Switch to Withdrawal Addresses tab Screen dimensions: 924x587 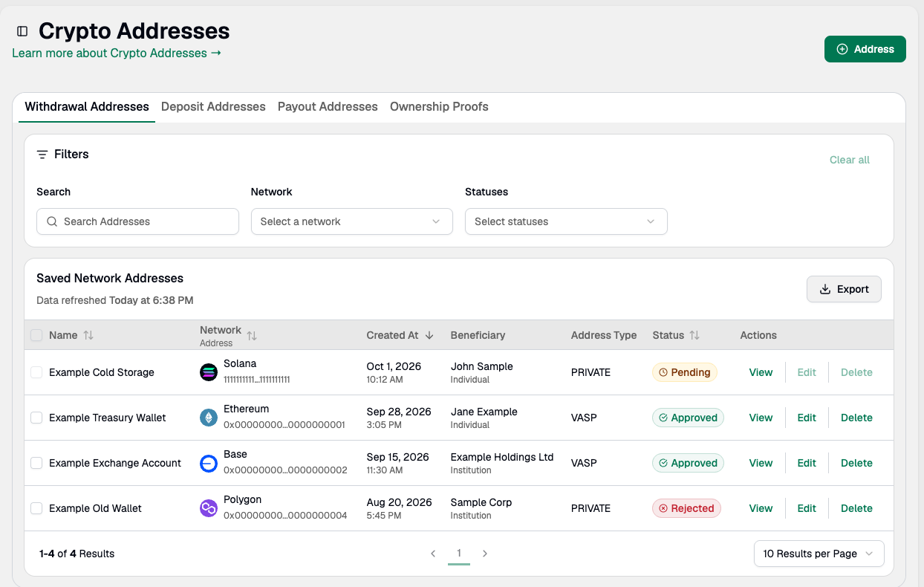tap(87, 107)
